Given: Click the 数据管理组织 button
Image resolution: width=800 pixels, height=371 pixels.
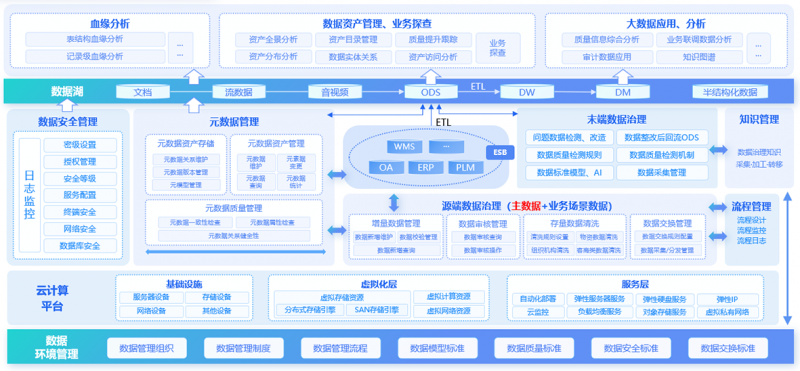Looking at the screenshot, I should (x=146, y=349).
